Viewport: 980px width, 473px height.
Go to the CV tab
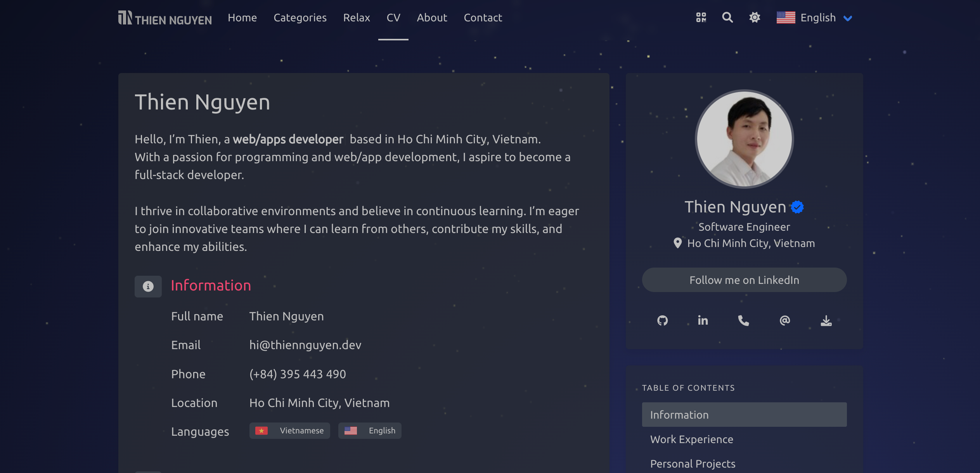(393, 18)
